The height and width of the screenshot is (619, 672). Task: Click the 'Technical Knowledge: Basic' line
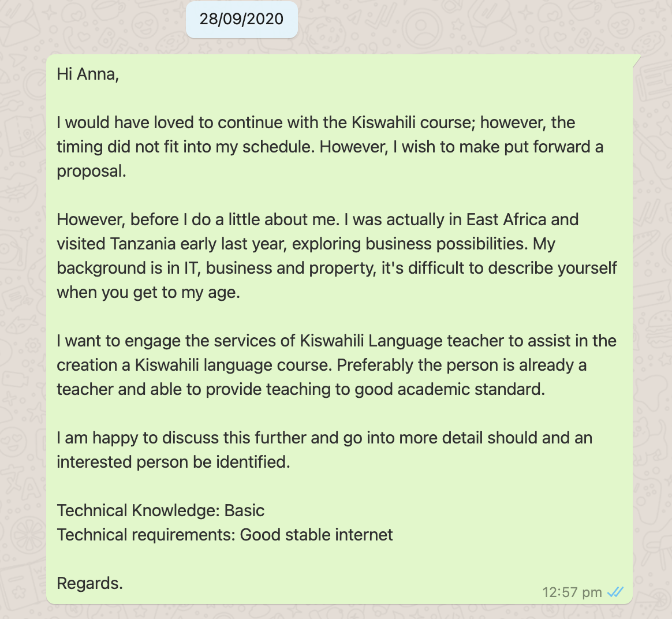click(160, 510)
